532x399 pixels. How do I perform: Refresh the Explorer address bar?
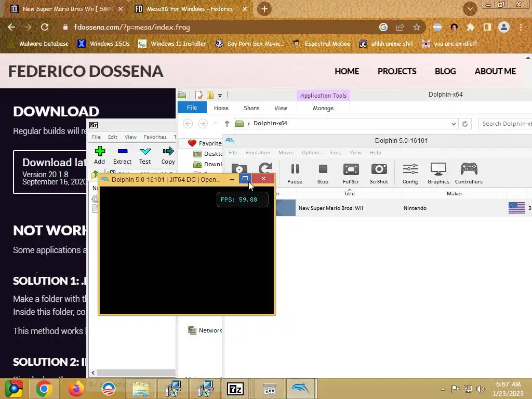coord(465,124)
